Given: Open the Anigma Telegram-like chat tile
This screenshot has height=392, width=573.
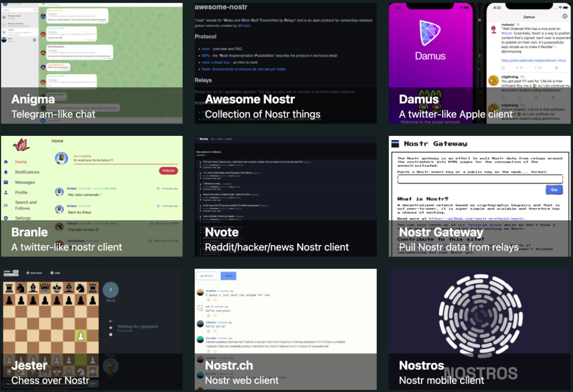Looking at the screenshot, I should (x=91, y=62).
